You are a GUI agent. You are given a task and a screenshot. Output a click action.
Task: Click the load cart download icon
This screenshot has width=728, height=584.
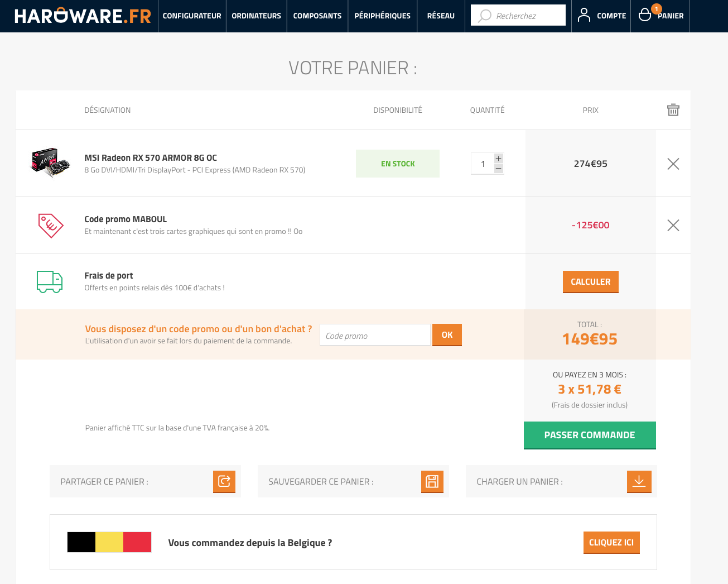[x=639, y=481]
